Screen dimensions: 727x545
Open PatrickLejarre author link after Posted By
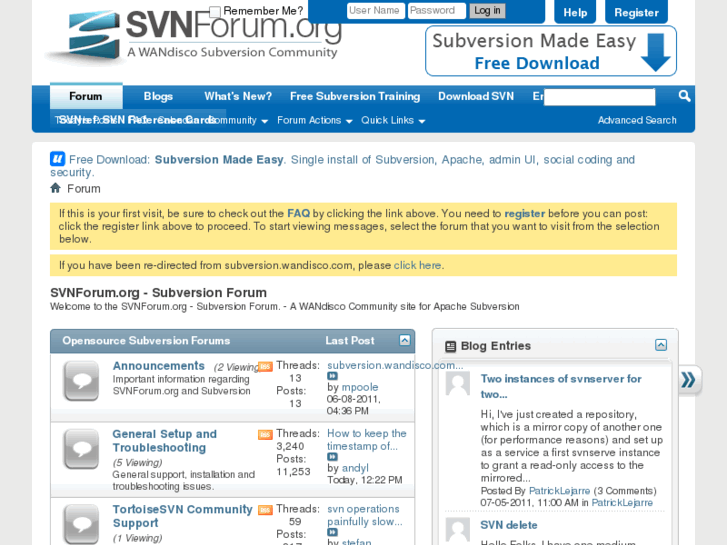560,491
